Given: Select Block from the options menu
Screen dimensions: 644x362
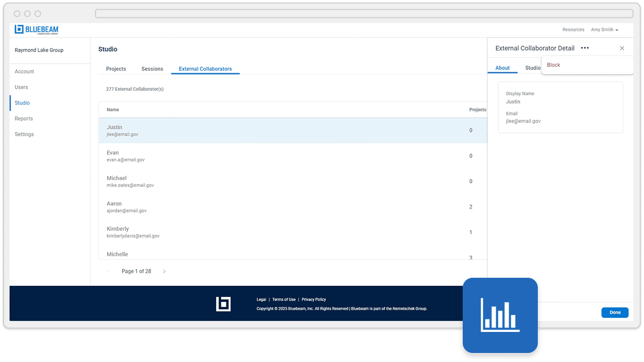Looking at the screenshot, I should point(553,65).
